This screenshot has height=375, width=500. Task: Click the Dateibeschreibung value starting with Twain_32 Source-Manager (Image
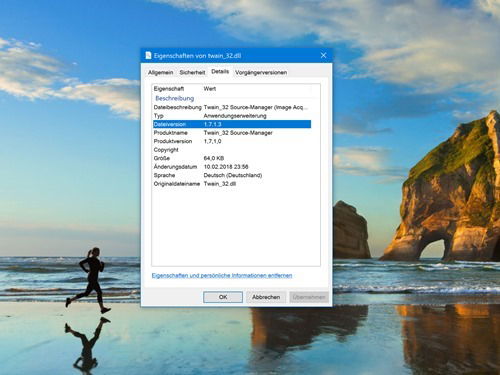pyautogui.click(x=256, y=107)
